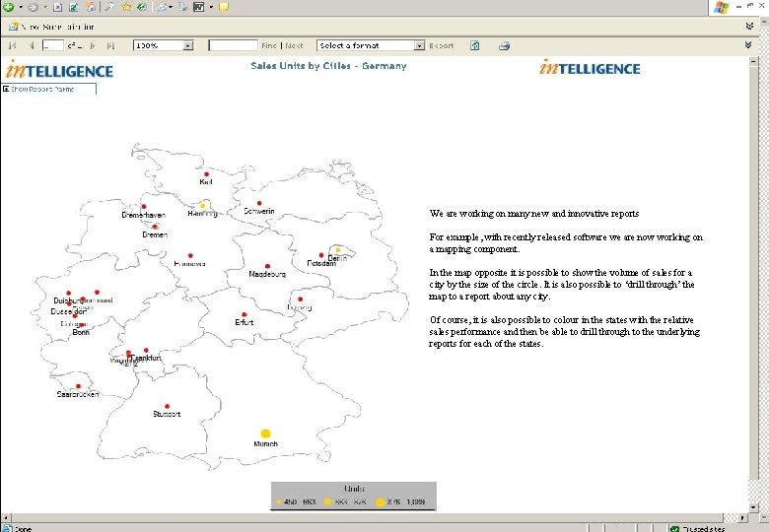Click the yellow Munich sales circle
769x532 pixels.
click(x=265, y=433)
